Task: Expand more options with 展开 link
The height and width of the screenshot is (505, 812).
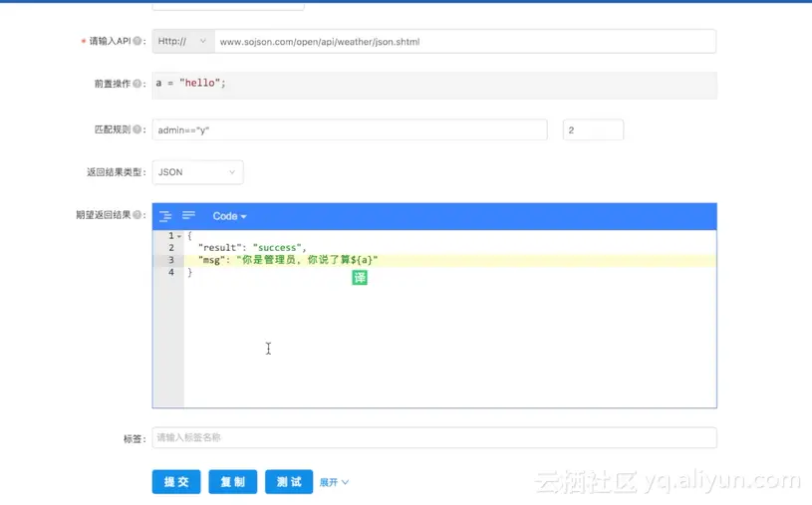Action: coord(334,482)
